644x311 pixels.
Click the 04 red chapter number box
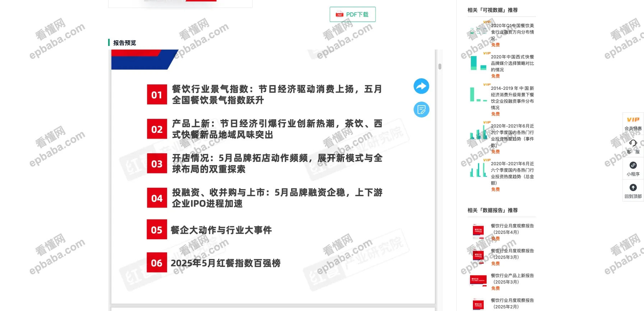(x=157, y=198)
